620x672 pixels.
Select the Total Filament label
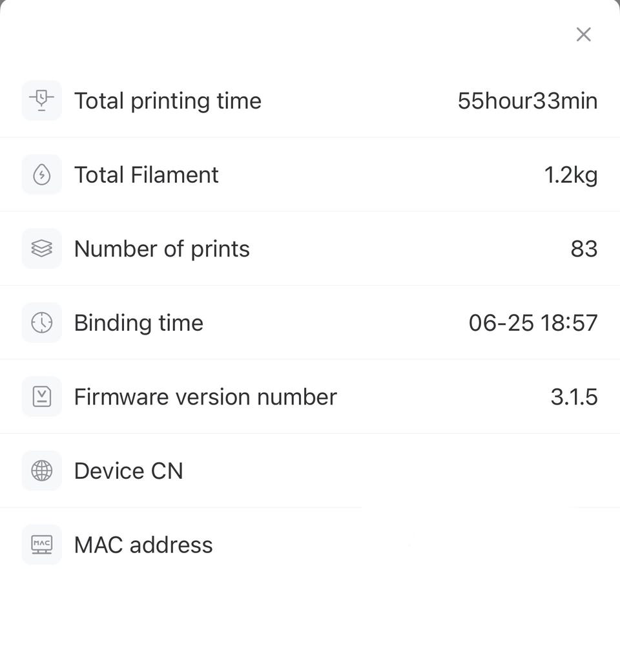point(146,175)
